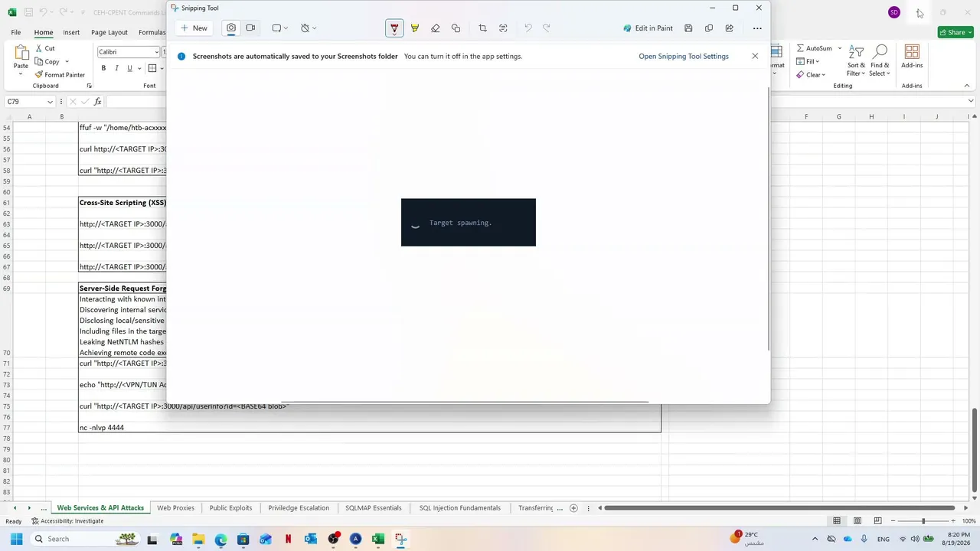Select the Image crop tool
The width and height of the screenshot is (980, 551).
(482, 28)
